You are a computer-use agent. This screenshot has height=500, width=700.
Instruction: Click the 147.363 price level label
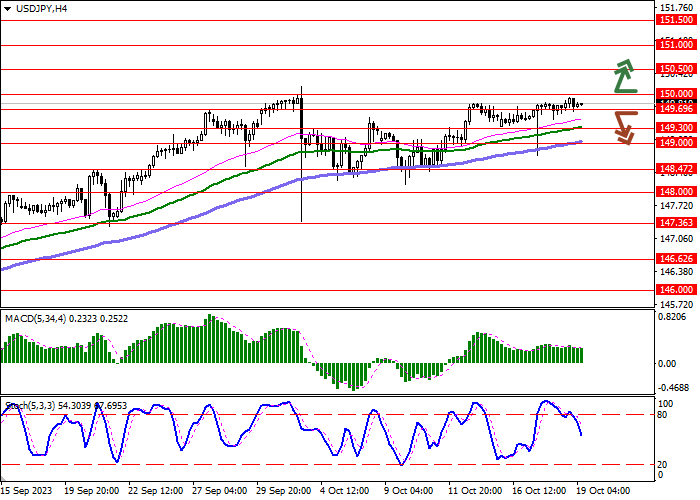(676, 224)
